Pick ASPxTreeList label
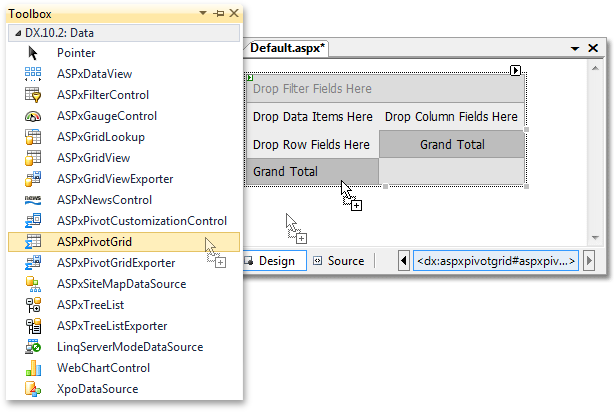 click(x=90, y=305)
